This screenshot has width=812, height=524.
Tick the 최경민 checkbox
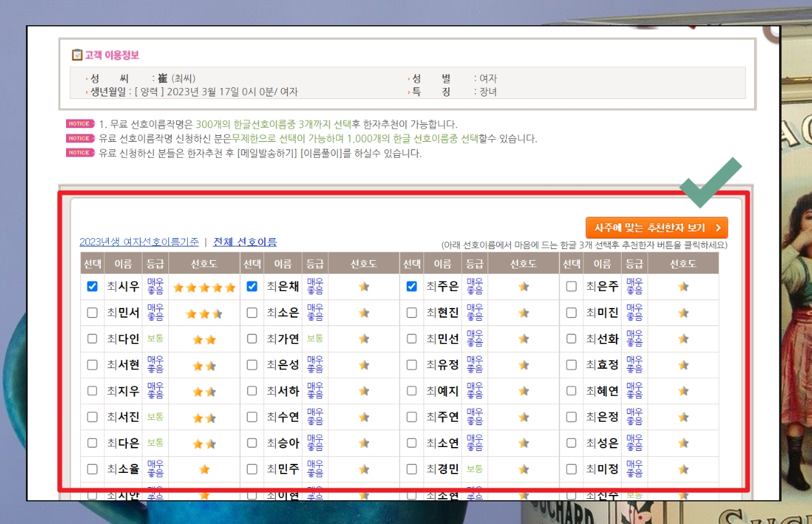(x=411, y=469)
